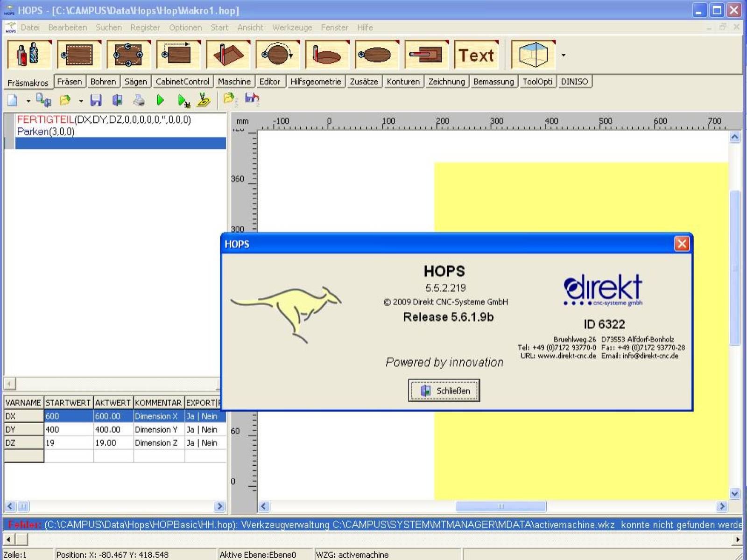Image resolution: width=747 pixels, height=560 pixels.
Task: Click the Schließen button in HOPS dialog
Action: [x=444, y=391]
